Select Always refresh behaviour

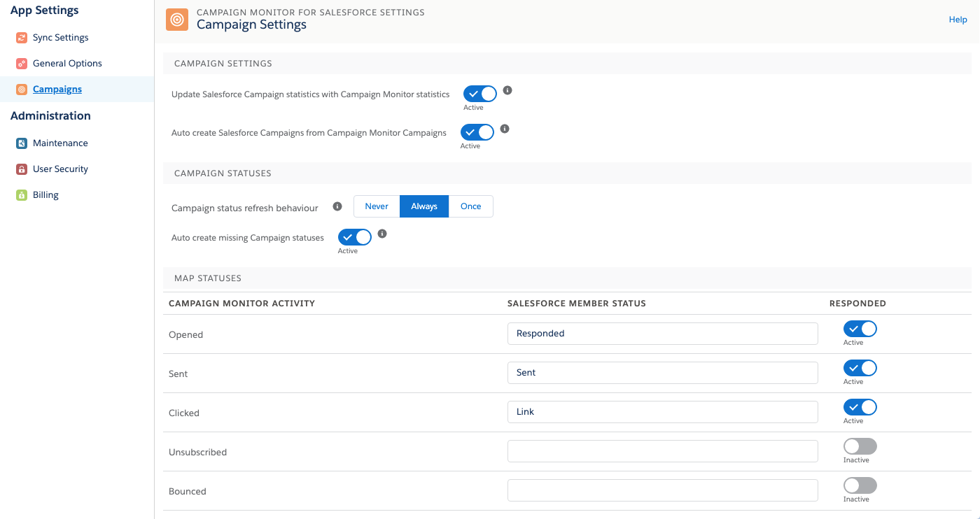coord(424,206)
